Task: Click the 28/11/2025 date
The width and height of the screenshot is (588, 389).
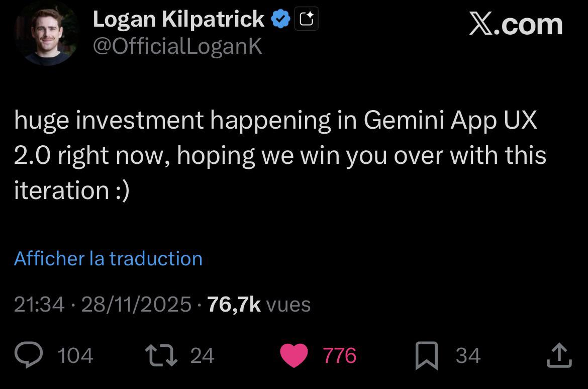Action: click(x=136, y=304)
